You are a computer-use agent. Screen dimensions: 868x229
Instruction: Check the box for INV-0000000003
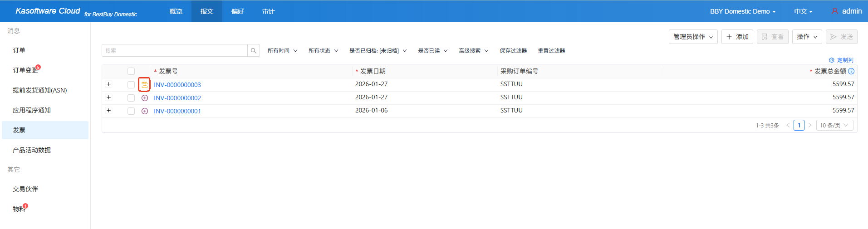pyautogui.click(x=131, y=85)
